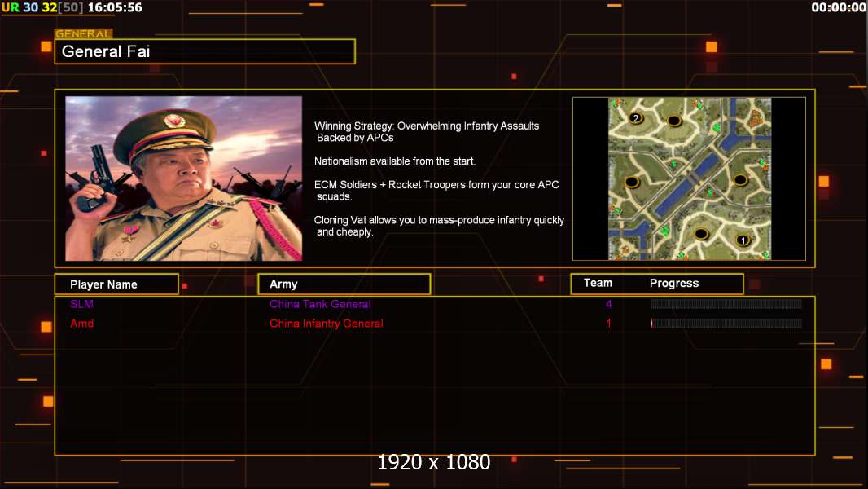Screen dimensions: 868x489
Task: Click team number 4 for SLM
Action: (x=608, y=304)
